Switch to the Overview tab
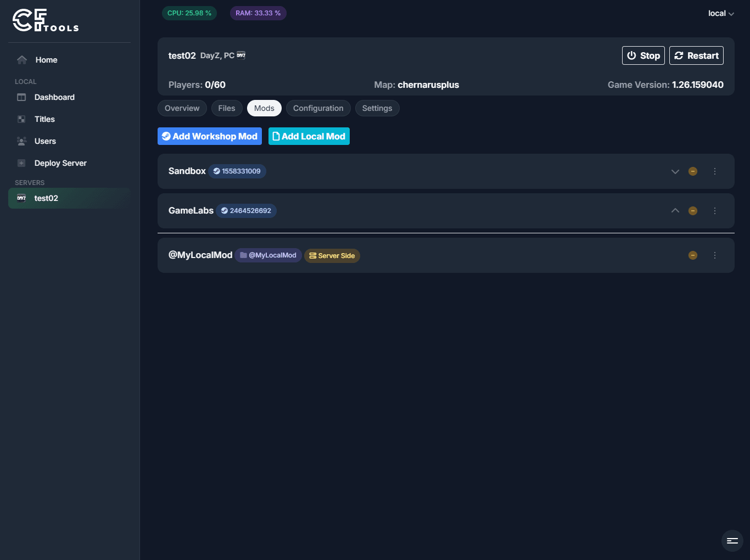 (182, 108)
